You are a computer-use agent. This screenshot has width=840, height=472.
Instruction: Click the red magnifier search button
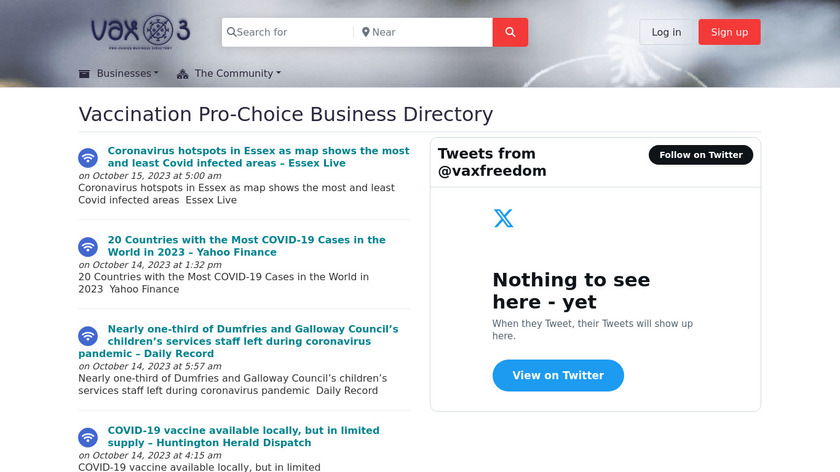(510, 32)
